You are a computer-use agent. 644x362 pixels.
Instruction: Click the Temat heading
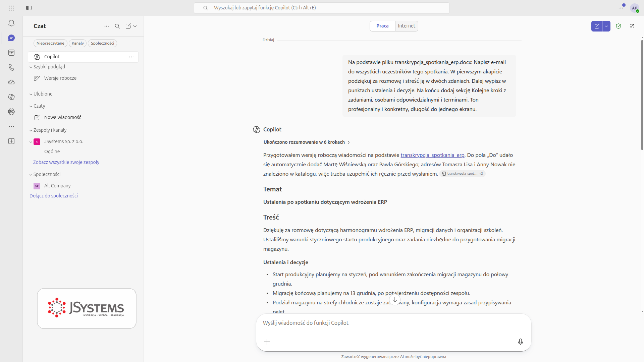click(x=272, y=189)
